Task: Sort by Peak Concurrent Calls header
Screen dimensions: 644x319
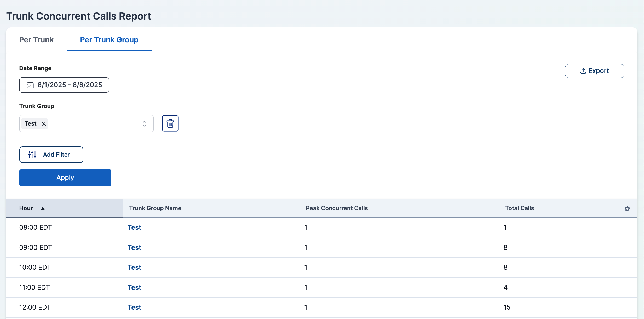Action: pos(337,208)
